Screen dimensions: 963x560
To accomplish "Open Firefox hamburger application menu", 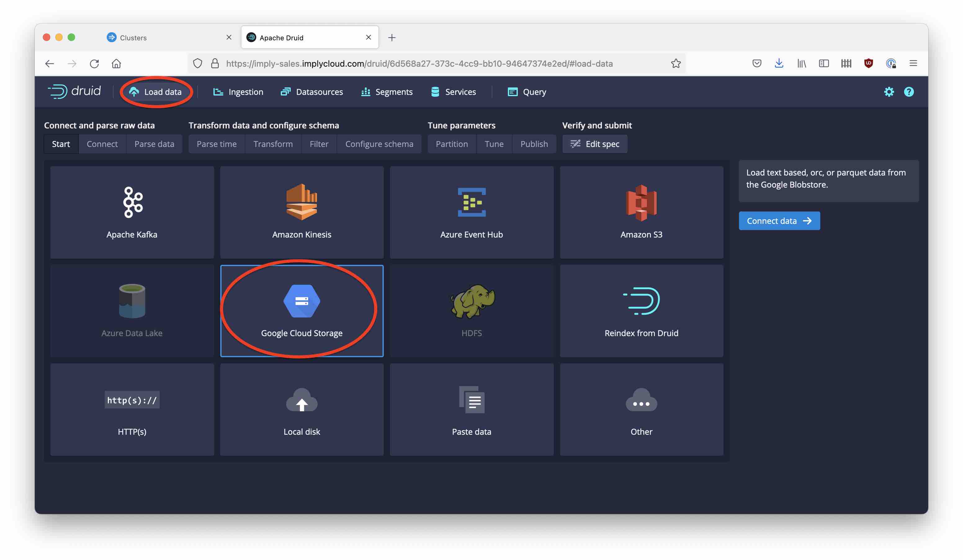I will [x=913, y=63].
